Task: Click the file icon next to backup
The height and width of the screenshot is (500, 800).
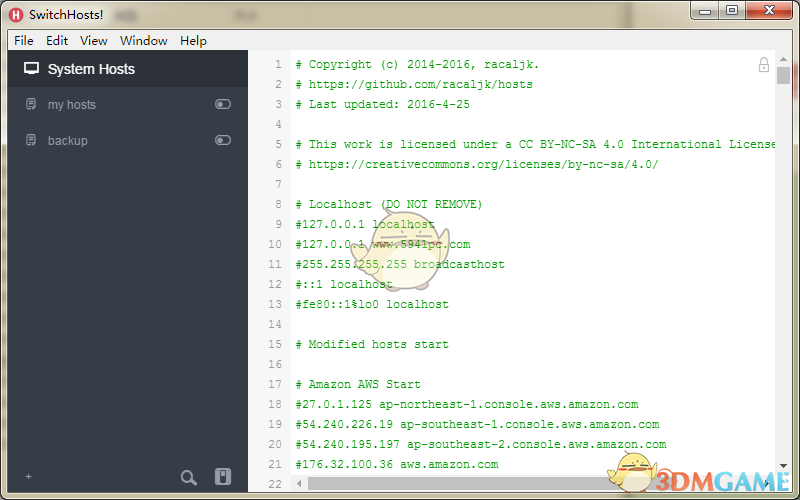Action: (31, 140)
